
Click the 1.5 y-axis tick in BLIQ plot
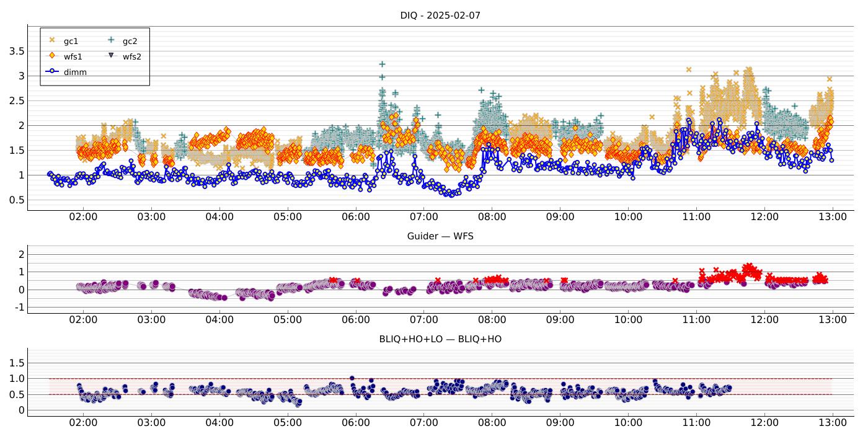click(16, 362)
